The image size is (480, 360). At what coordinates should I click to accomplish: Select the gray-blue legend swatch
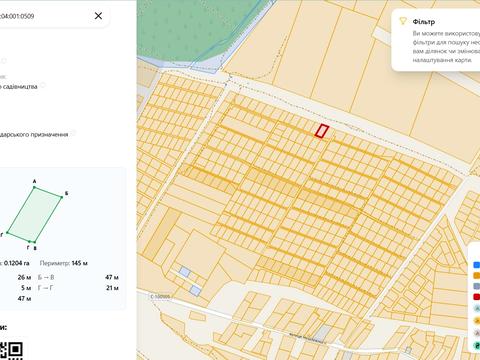pyautogui.click(x=477, y=286)
